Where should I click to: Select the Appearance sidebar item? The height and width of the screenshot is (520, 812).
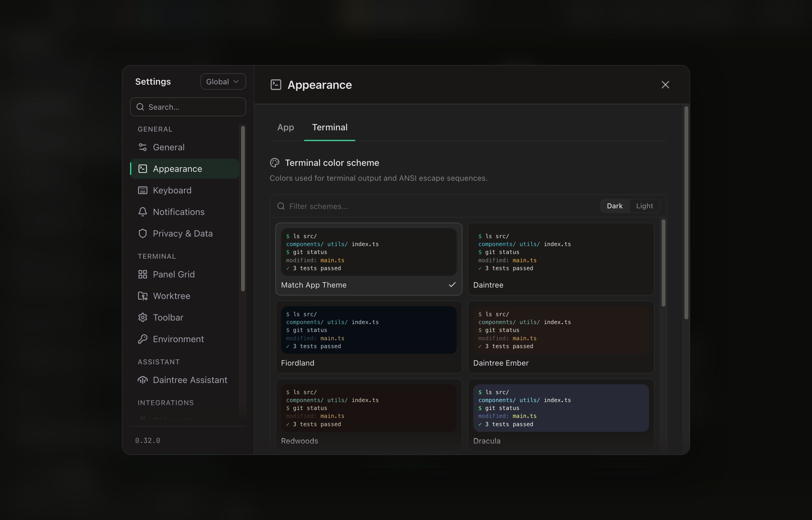(x=185, y=169)
